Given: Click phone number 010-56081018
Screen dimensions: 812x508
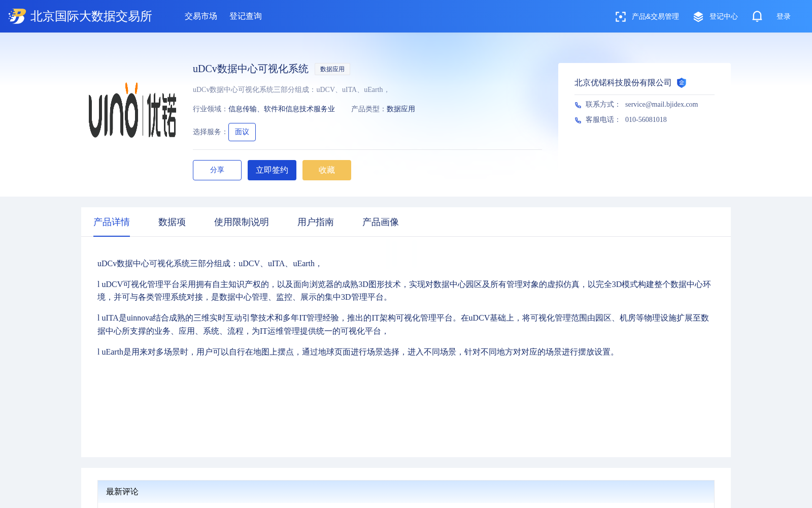Looking at the screenshot, I should (x=646, y=119).
